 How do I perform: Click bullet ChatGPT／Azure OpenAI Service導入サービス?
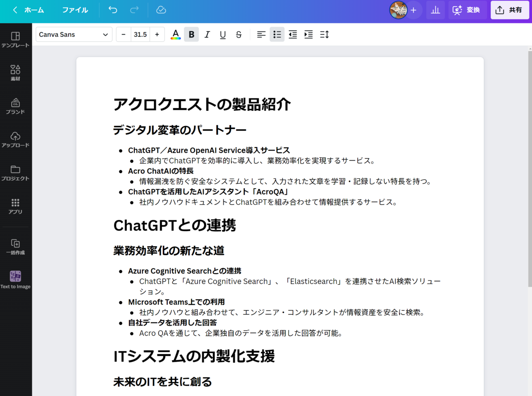click(209, 150)
